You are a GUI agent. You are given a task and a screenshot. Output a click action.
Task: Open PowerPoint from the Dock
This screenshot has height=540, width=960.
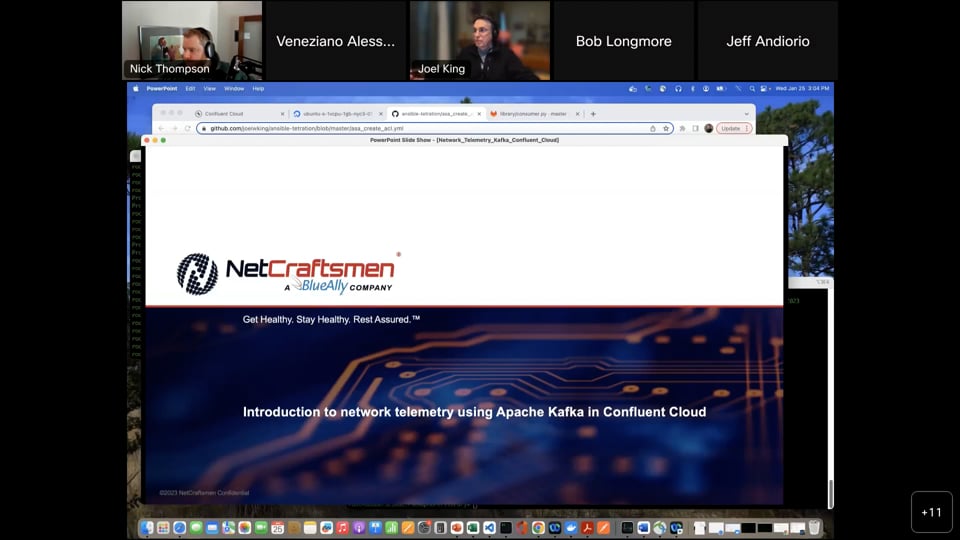click(x=457, y=528)
